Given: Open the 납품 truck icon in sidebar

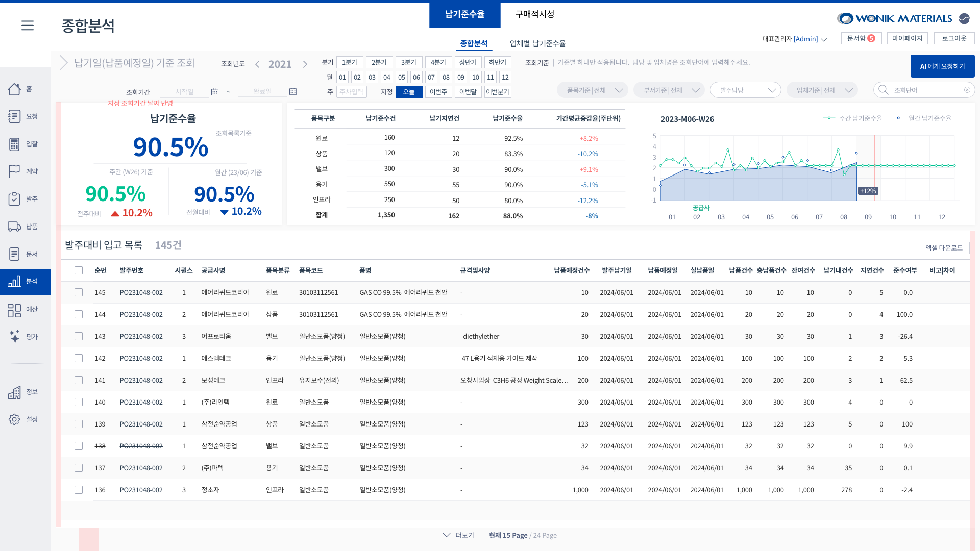Looking at the screenshot, I should (14, 227).
